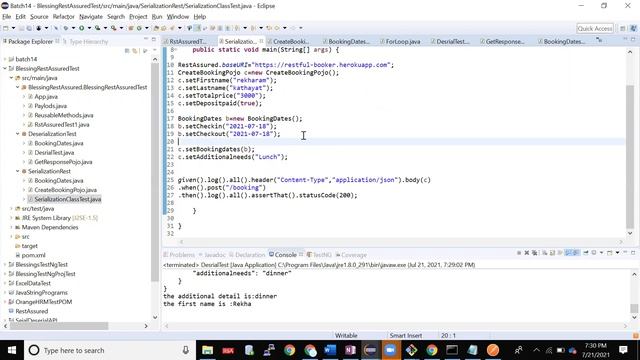Click Remove All Terminated Launches icon
This screenshot has height=360, width=640.
(534, 253)
